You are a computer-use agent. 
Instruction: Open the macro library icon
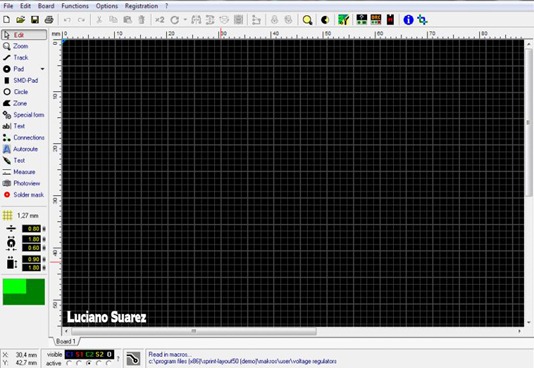point(361,20)
